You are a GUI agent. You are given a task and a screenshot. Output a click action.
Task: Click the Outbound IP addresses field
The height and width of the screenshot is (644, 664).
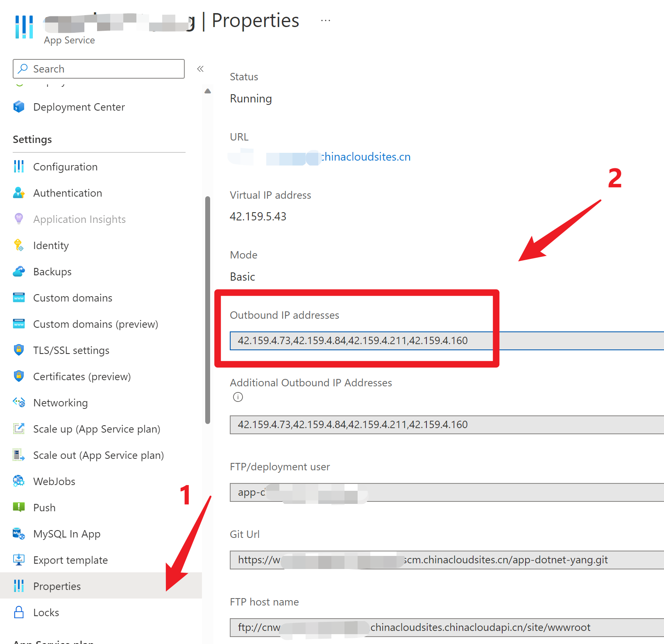tap(360, 341)
